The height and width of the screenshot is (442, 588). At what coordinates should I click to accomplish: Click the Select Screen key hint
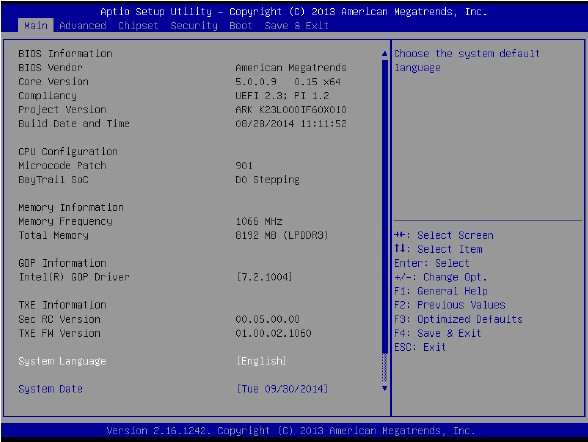pos(444,235)
